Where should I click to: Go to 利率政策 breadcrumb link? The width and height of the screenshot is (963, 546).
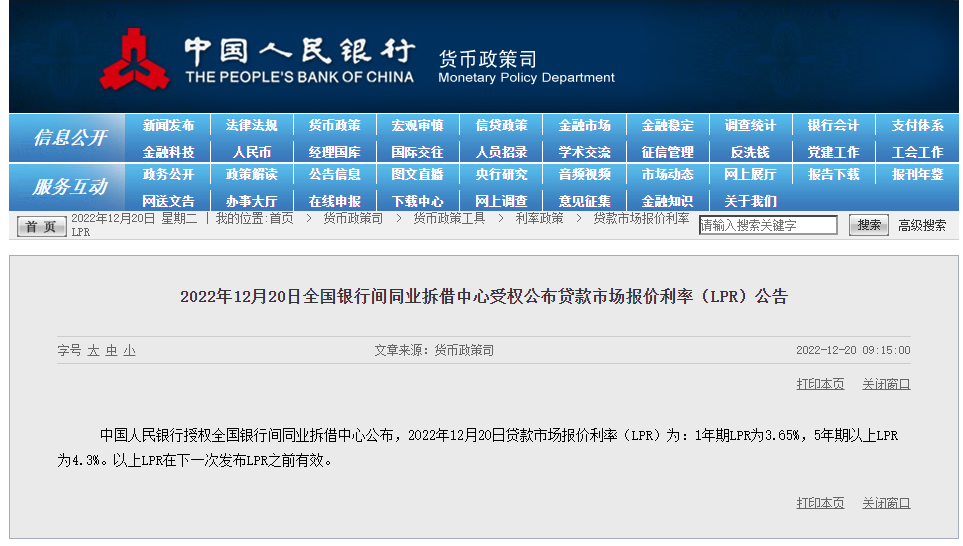pyautogui.click(x=539, y=219)
